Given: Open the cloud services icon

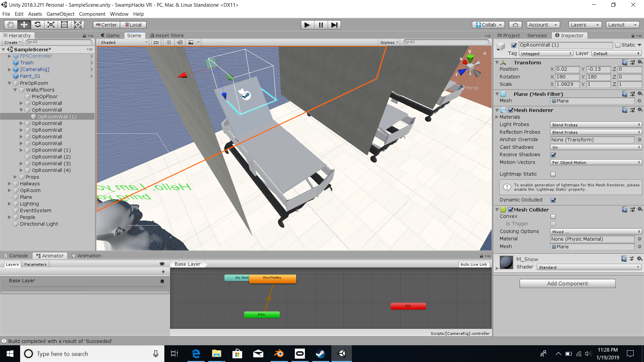Looking at the screenshot, I should (515, 25).
